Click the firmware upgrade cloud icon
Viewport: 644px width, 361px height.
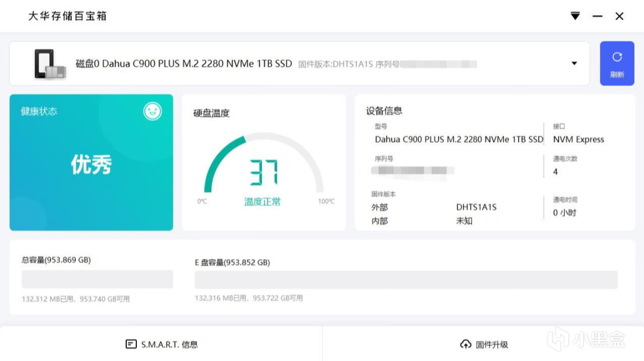click(x=466, y=344)
